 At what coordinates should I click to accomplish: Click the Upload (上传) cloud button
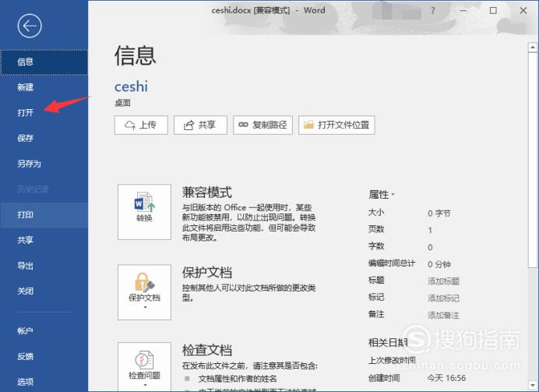tap(141, 125)
